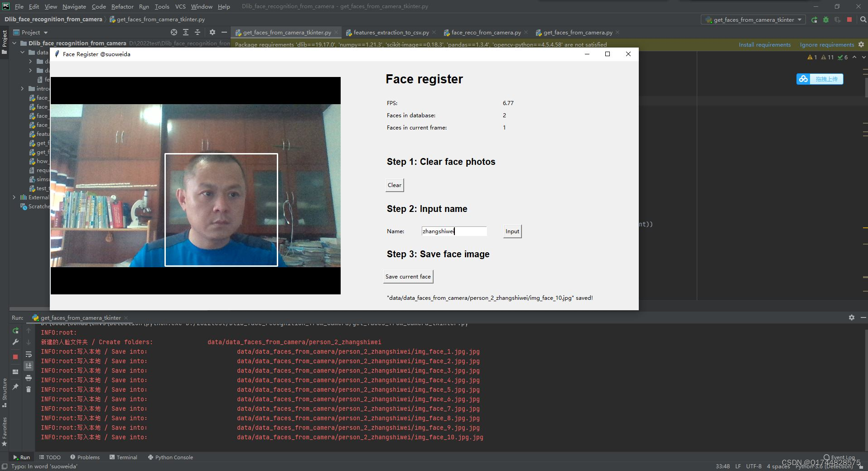Image resolution: width=868 pixels, height=471 pixels.
Task: Toggle soft-wrap in the console output
Action: tap(29, 355)
